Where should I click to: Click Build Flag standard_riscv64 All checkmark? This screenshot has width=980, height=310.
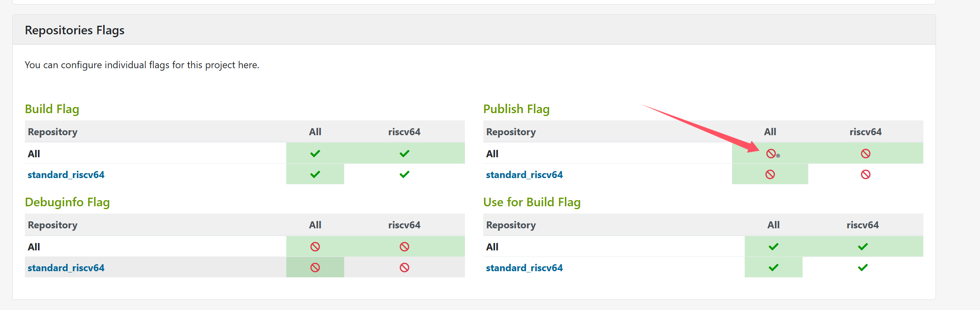coord(315,174)
